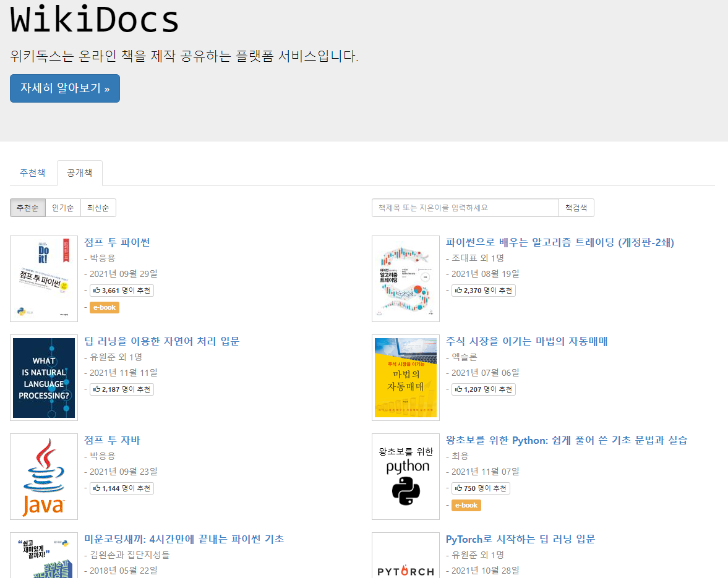Screen dimensions: 728x578
Task: Click author text 조대표 외 1명
Action: coord(477,258)
